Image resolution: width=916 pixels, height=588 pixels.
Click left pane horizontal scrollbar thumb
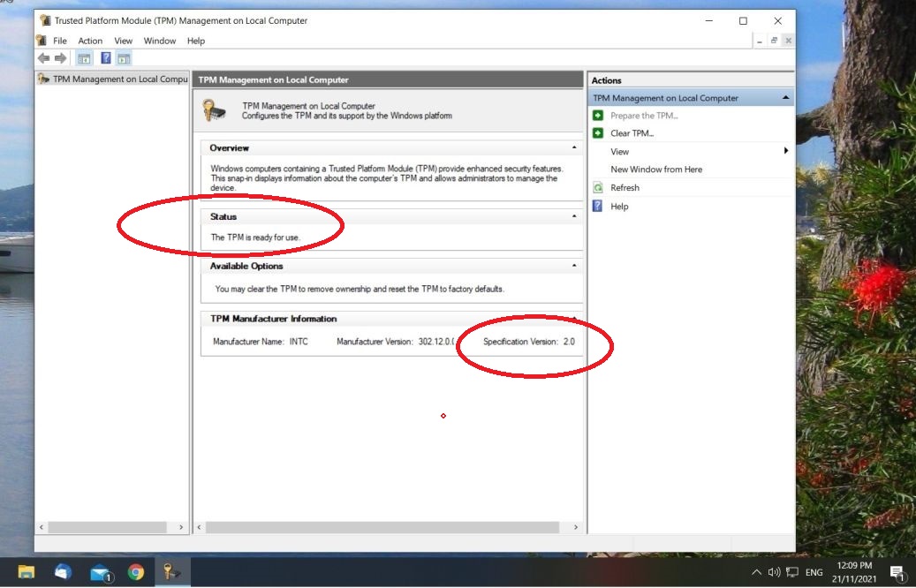(108, 527)
